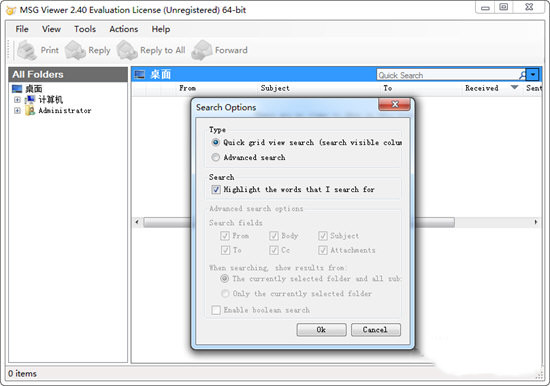Click the Administrator tree item label
This screenshot has height=386, width=550.
[x=65, y=111]
